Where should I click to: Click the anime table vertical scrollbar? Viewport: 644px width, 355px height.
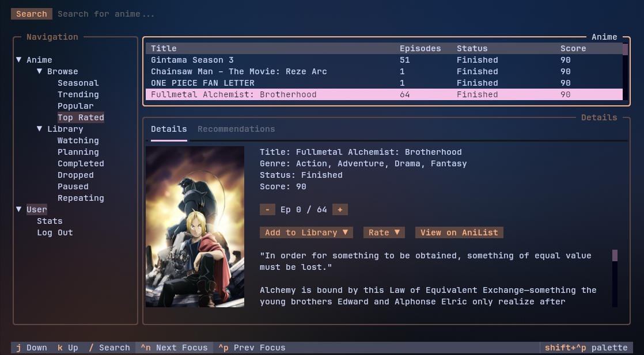[625, 71]
